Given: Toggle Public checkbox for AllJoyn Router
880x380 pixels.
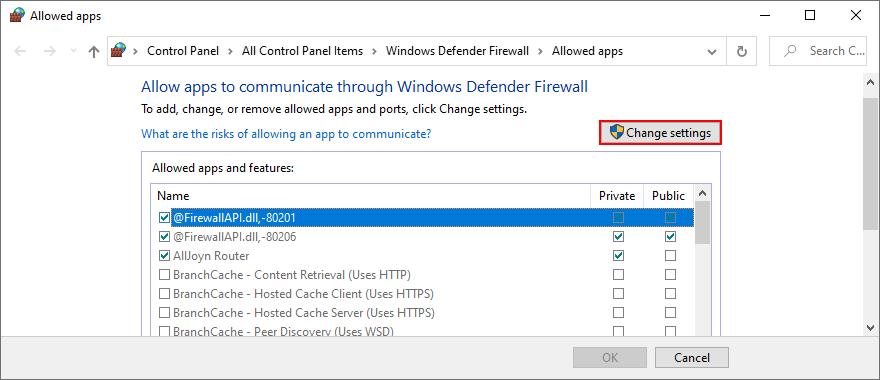Looking at the screenshot, I should pos(670,256).
